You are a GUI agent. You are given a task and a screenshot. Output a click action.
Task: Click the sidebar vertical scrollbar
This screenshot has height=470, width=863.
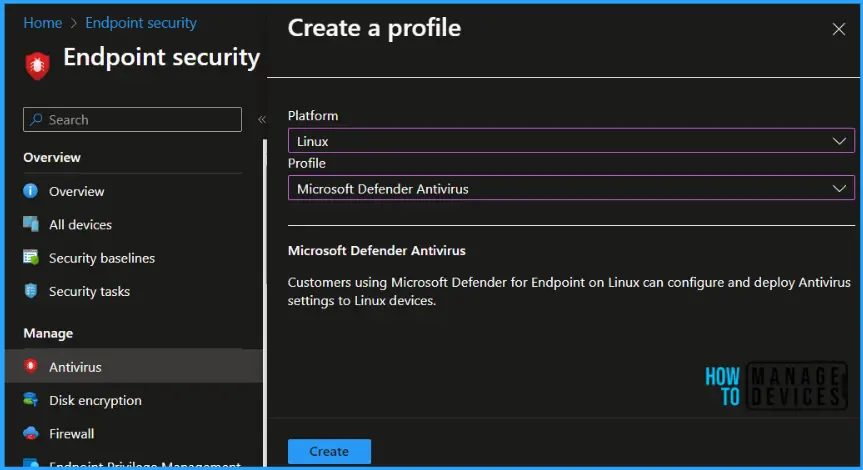pyautogui.click(x=265, y=303)
